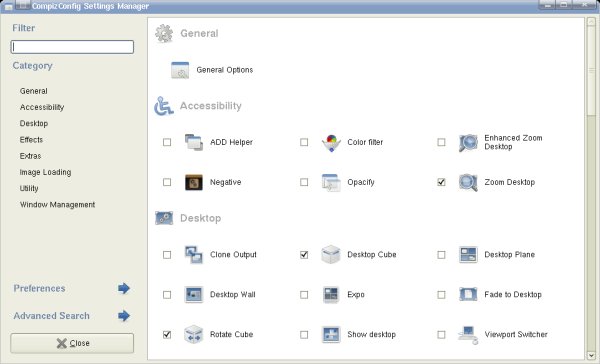
Task: Click the Viewport Switcher label
Action: coord(516,335)
